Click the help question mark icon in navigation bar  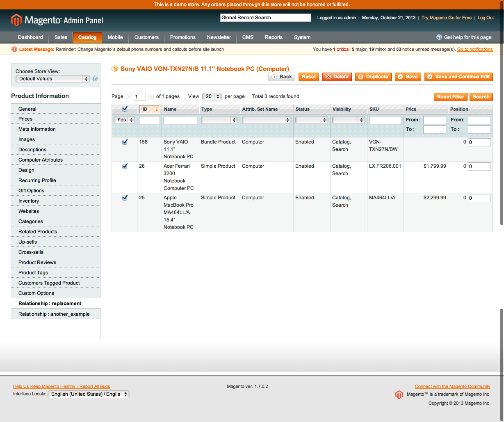[x=439, y=37]
